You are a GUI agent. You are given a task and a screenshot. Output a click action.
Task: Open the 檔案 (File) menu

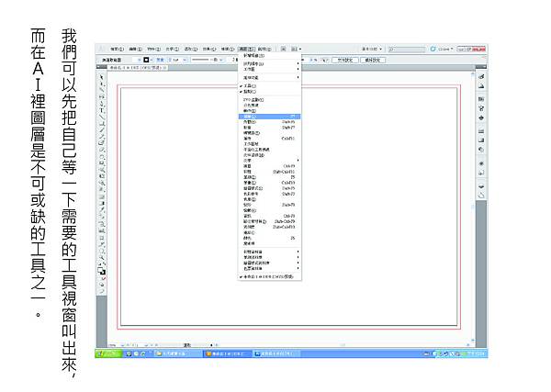[x=117, y=50]
